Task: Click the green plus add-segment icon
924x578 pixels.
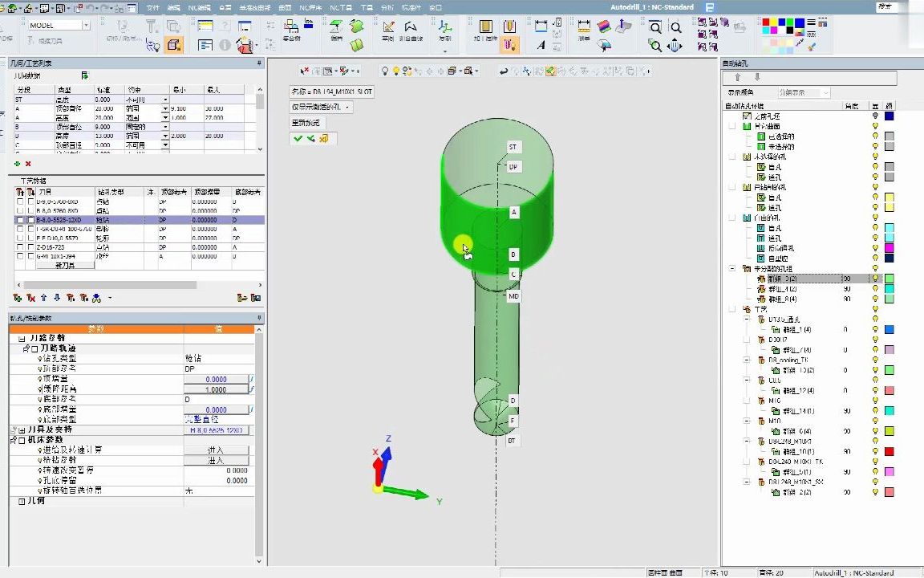Action: [18, 163]
